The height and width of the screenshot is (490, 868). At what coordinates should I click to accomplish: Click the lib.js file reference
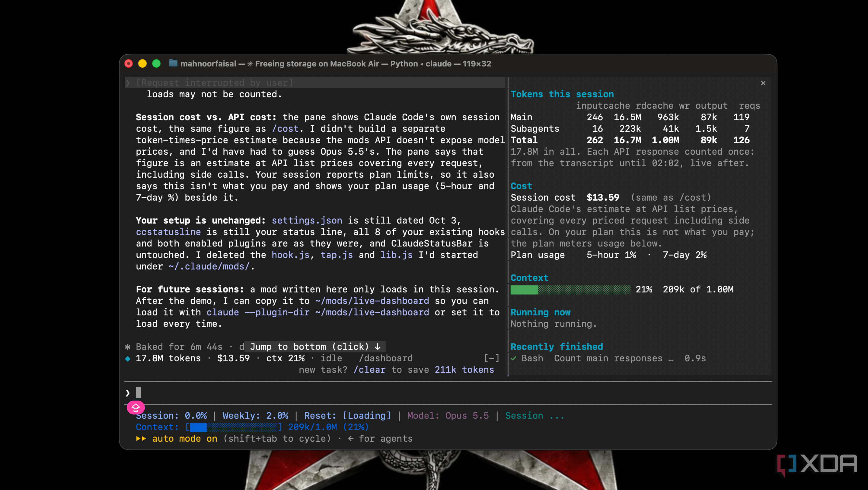[x=397, y=255]
